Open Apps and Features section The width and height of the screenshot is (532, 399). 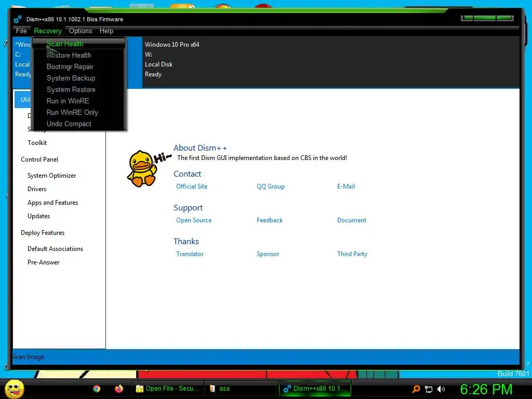(52, 203)
